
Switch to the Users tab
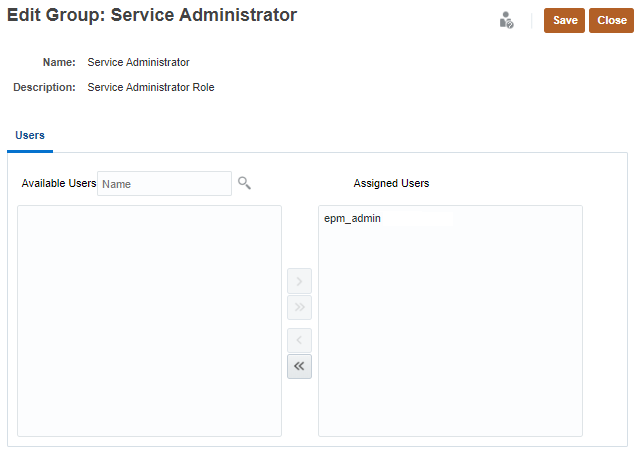(30, 135)
